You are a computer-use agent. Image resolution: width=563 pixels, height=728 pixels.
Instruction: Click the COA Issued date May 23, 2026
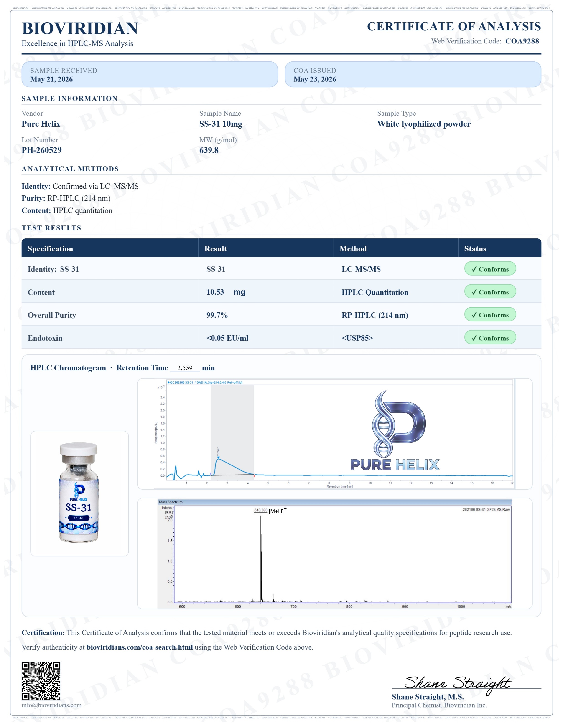click(315, 79)
